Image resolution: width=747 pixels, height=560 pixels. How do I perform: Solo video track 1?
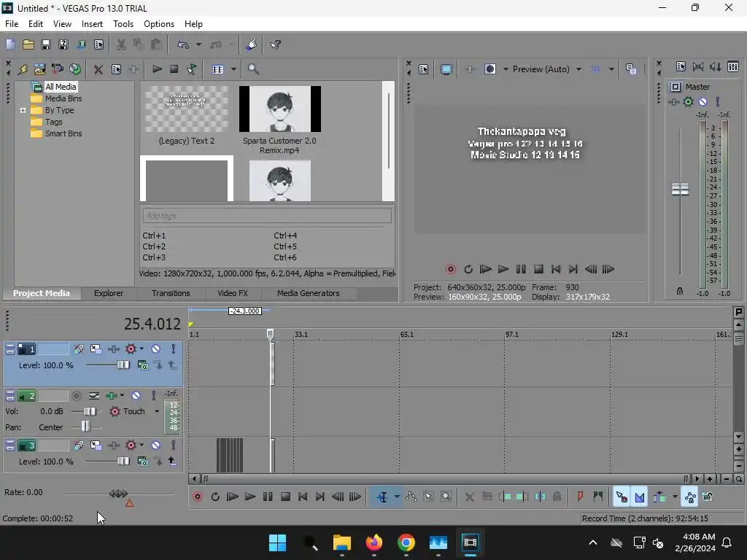coord(173,349)
